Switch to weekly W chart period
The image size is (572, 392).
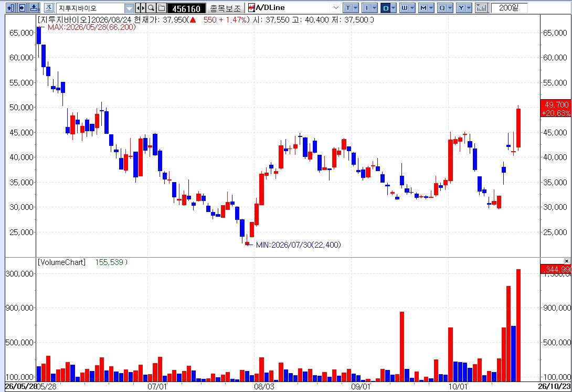[x=404, y=8]
